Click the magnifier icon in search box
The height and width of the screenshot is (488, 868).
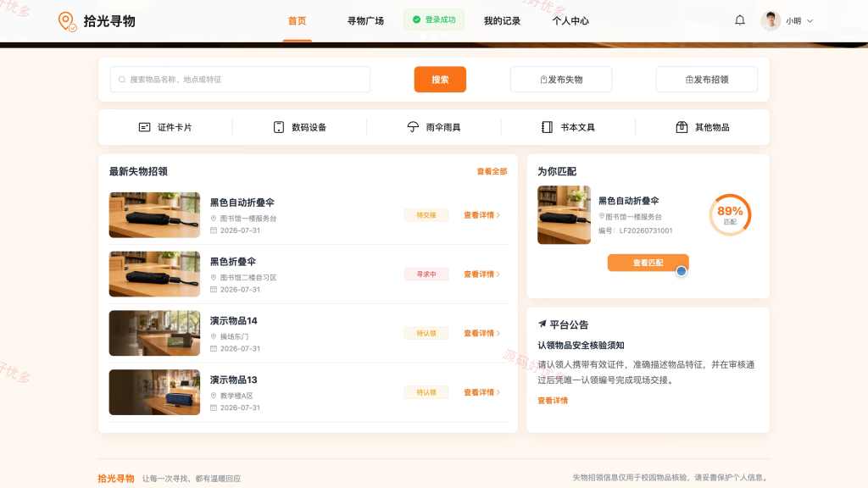point(122,80)
